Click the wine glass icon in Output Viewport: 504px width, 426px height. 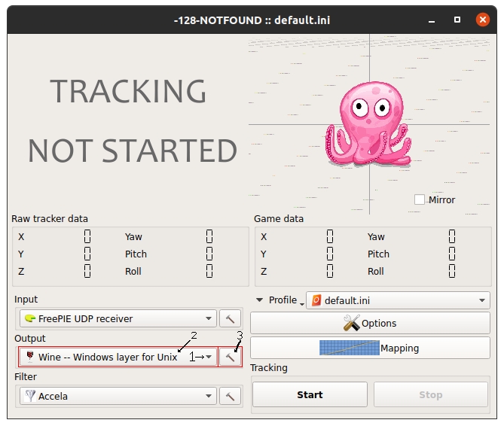(29, 357)
